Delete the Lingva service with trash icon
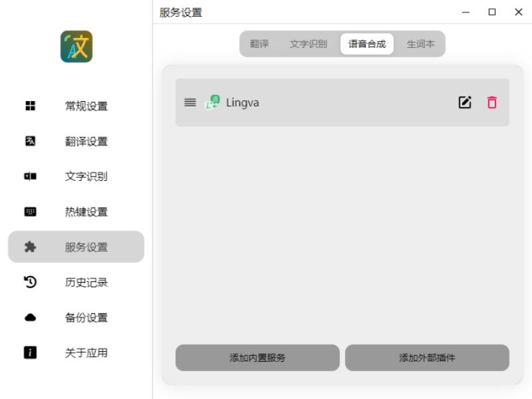 tap(492, 102)
